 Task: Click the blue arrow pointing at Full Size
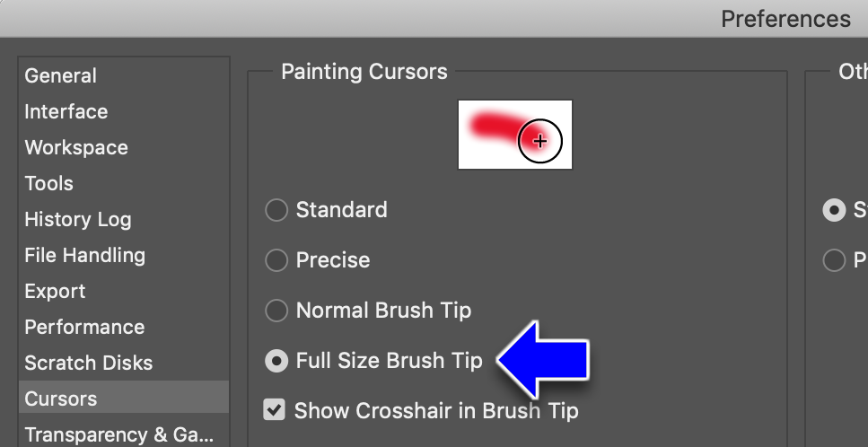(543, 360)
